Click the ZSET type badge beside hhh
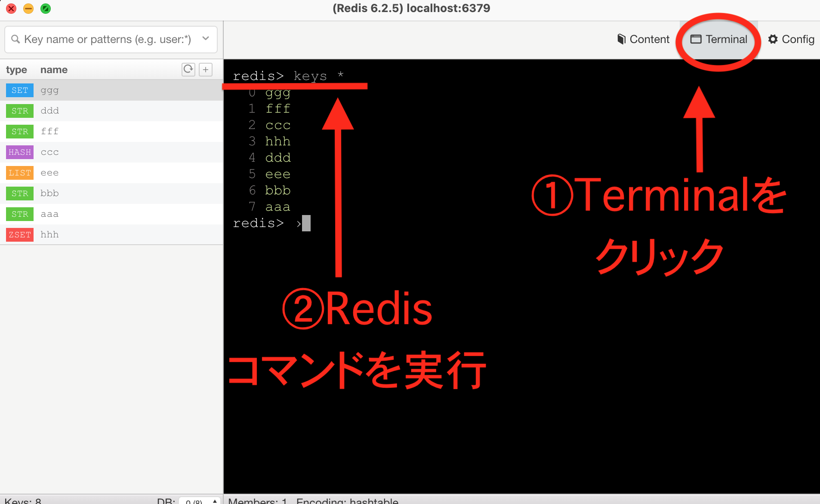 click(x=19, y=234)
